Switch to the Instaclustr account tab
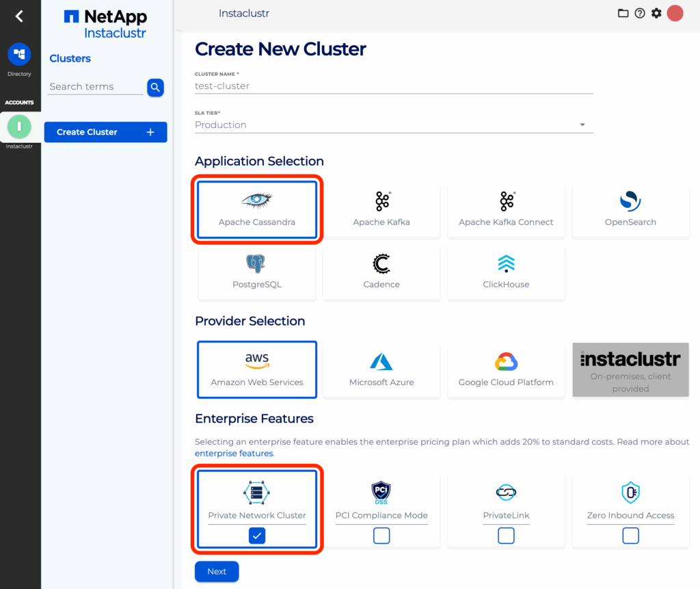Image resolution: width=700 pixels, height=589 pixels. coord(20,127)
